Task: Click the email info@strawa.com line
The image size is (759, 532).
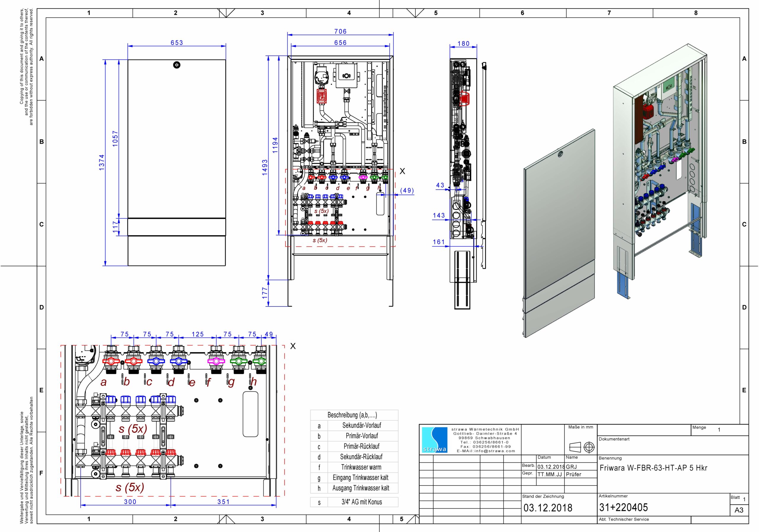Action: click(486, 451)
